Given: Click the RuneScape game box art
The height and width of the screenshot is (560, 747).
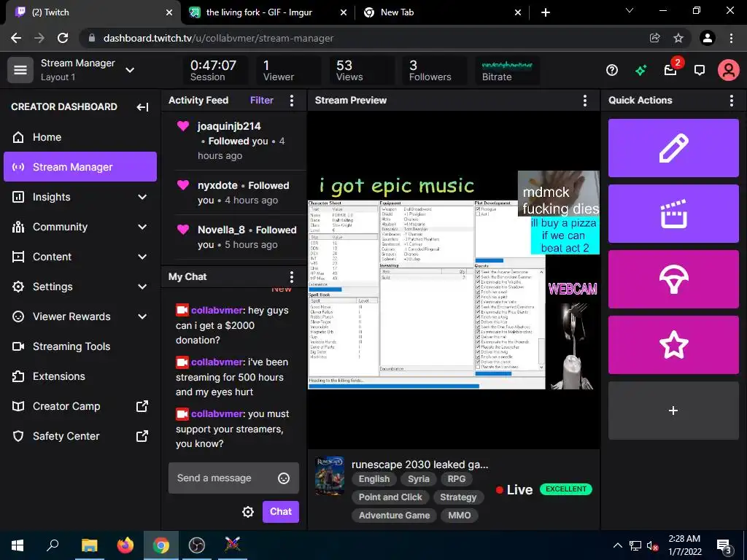Looking at the screenshot, I should click(x=330, y=476).
